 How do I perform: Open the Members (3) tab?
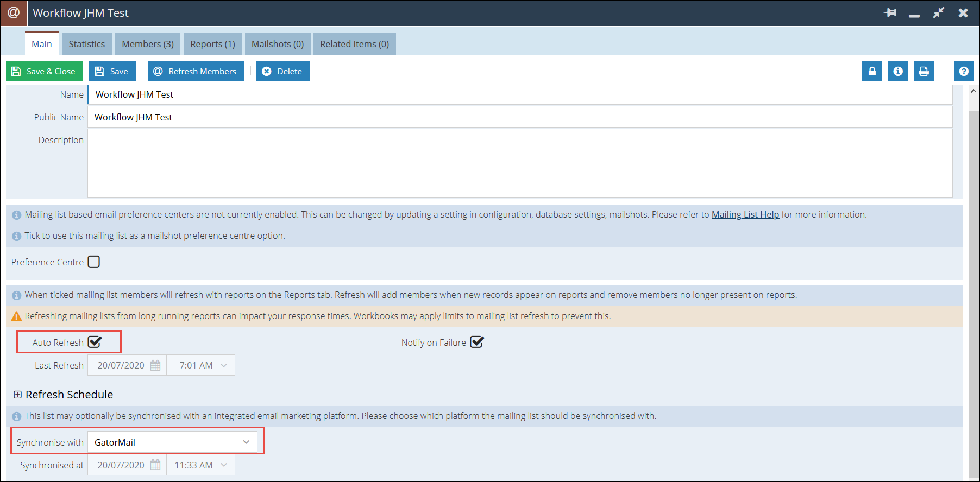pos(148,44)
